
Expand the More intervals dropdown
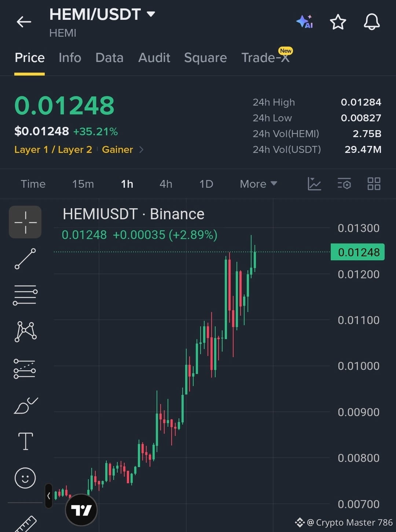(x=258, y=184)
